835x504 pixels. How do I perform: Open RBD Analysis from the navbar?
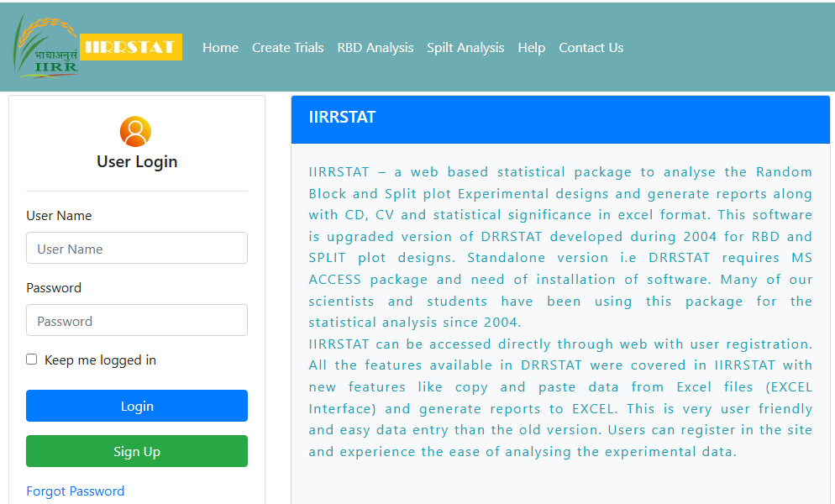pyautogui.click(x=375, y=48)
